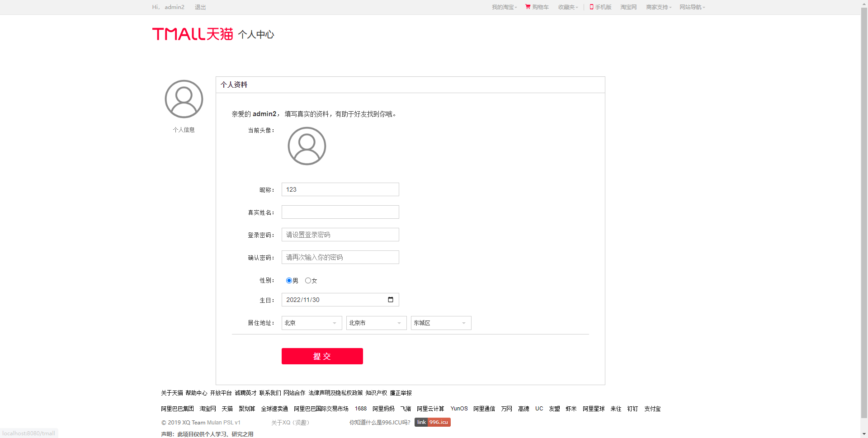This screenshot has height=438, width=868.
Task: Click the Mulan PSL v1 license link
Action: click(224, 423)
